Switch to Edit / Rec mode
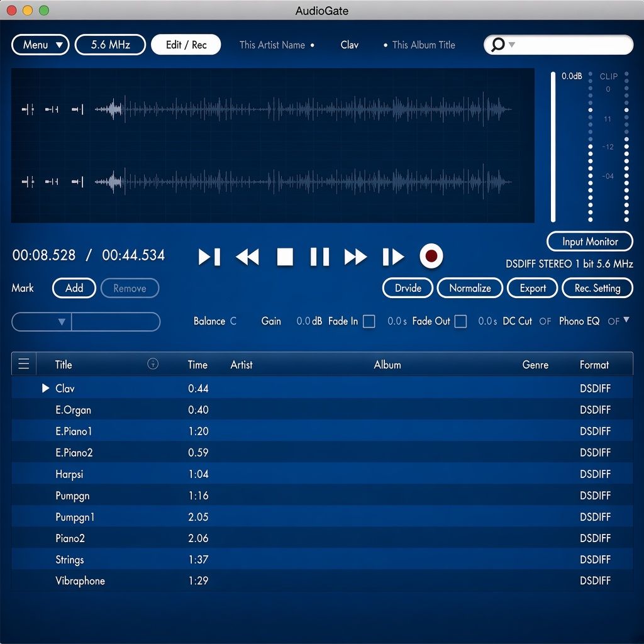The height and width of the screenshot is (644, 644). click(186, 45)
